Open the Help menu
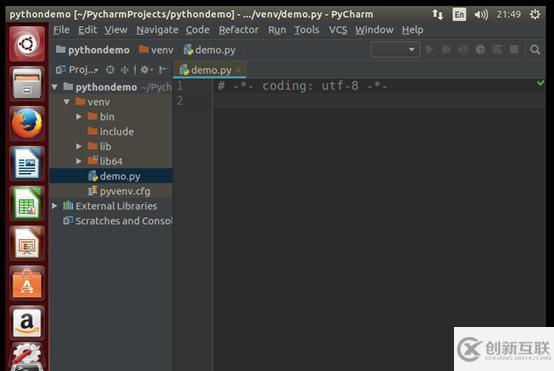The width and height of the screenshot is (554, 371). (x=412, y=30)
